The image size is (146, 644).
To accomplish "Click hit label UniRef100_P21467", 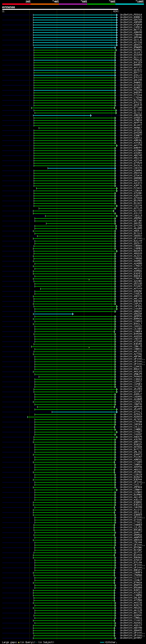I will click(x=131, y=286).
